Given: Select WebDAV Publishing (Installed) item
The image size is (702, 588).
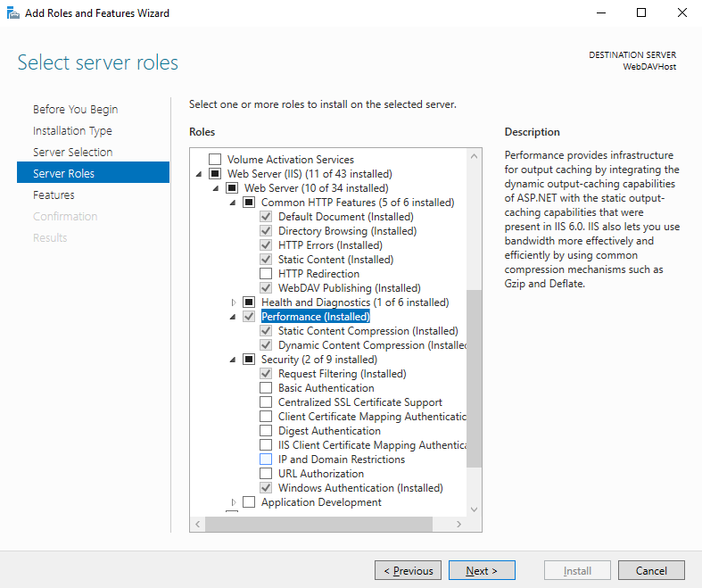Looking at the screenshot, I should click(x=350, y=288).
